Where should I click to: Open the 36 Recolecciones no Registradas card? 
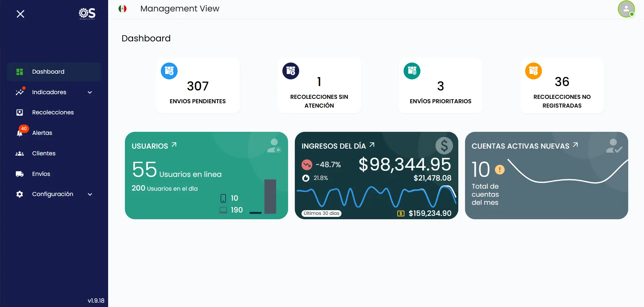click(x=562, y=85)
